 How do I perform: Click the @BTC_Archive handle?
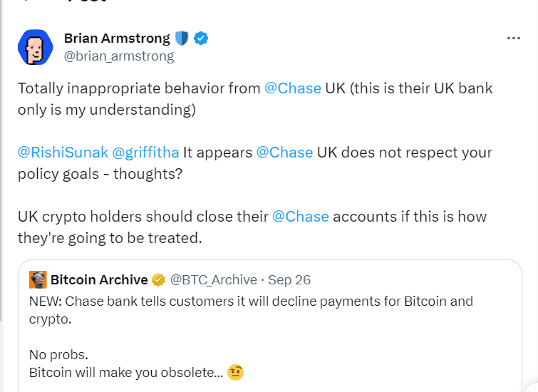(x=212, y=279)
